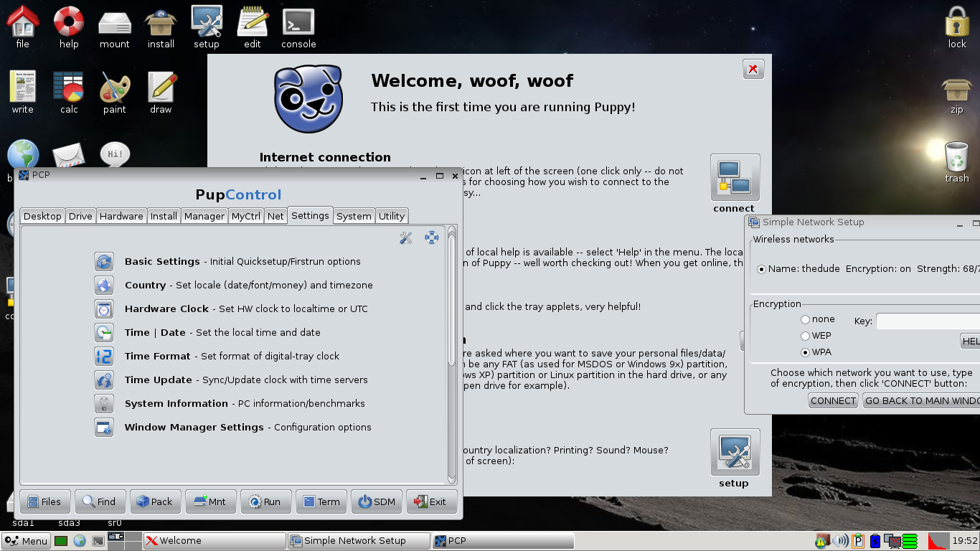This screenshot has width=980, height=551.
Task: Open the Time Format option icon
Action: click(104, 357)
